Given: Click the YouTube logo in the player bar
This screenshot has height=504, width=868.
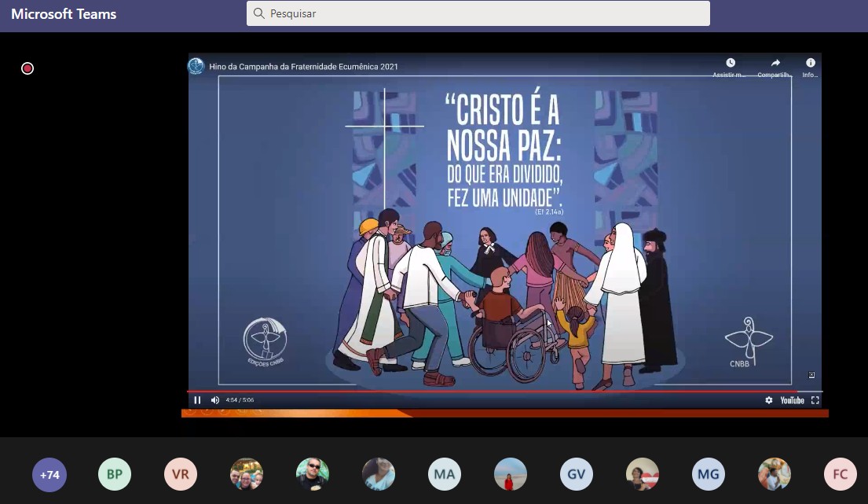Looking at the screenshot, I should (792, 400).
